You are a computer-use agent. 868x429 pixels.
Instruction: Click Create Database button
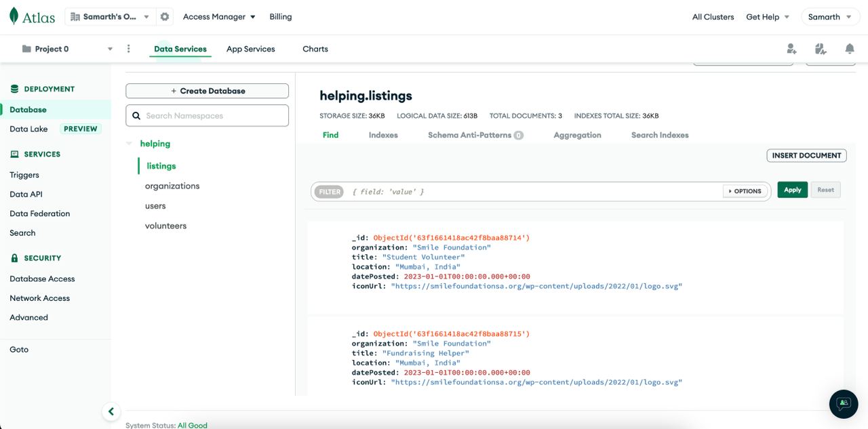pyautogui.click(x=208, y=91)
